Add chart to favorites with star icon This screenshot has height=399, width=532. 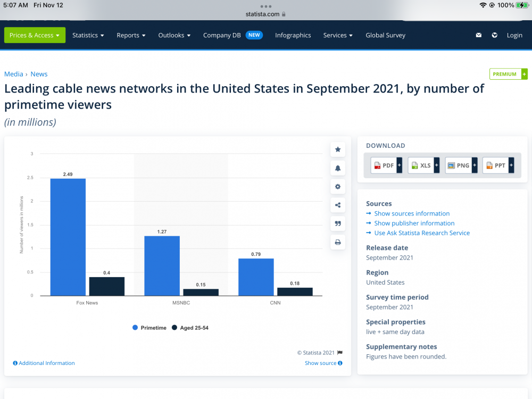point(338,149)
